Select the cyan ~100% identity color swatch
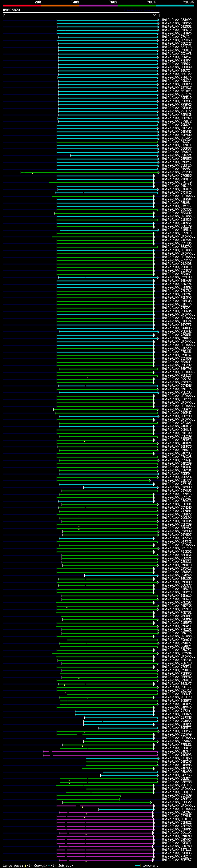The width and height of the screenshot is (197, 868). click(x=175, y=6)
